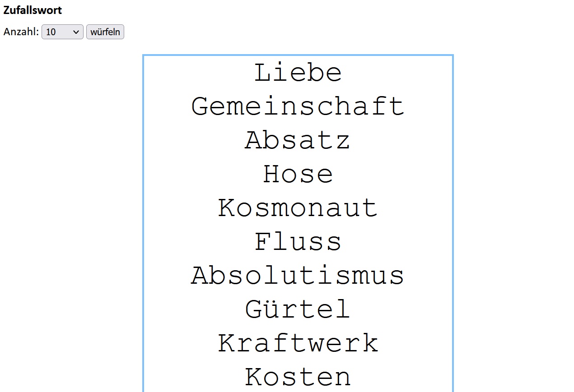The width and height of the screenshot is (574, 392).
Task: Click the right blue border of the word box
Action: (453, 226)
